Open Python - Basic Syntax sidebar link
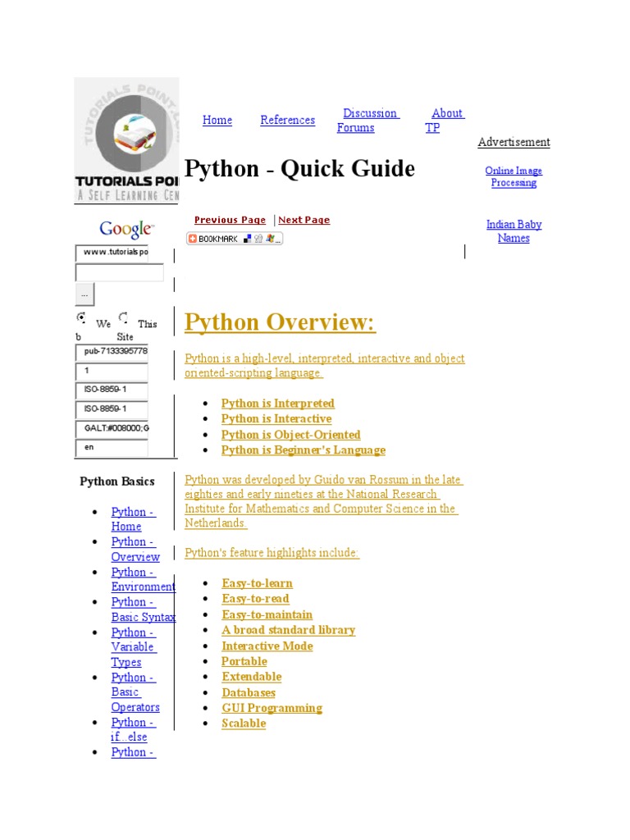Image resolution: width=630 pixels, height=840 pixels. click(143, 609)
